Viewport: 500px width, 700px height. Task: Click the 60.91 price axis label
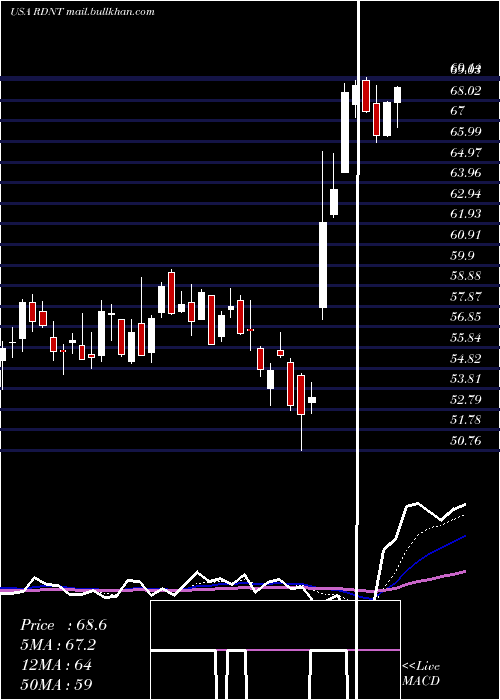[x=466, y=234]
